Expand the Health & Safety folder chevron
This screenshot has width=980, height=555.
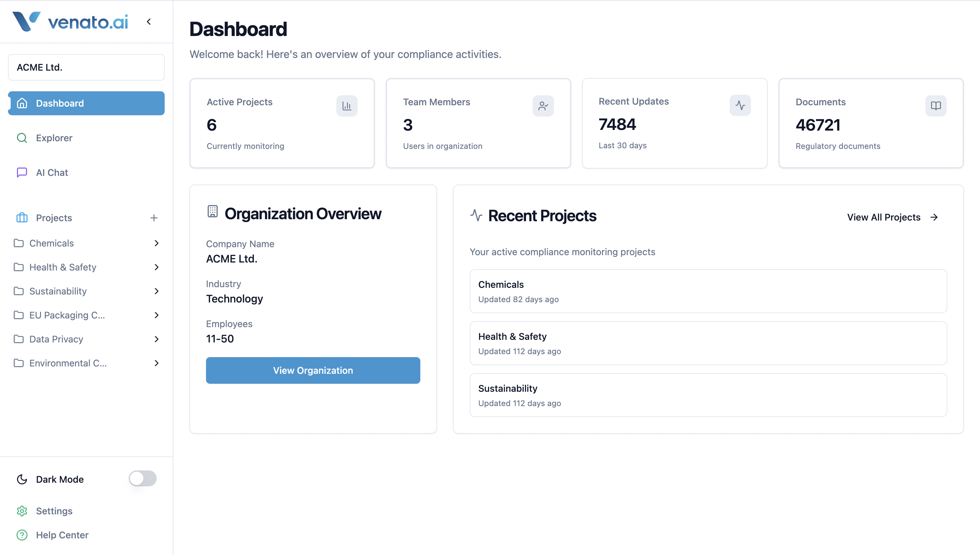(156, 267)
